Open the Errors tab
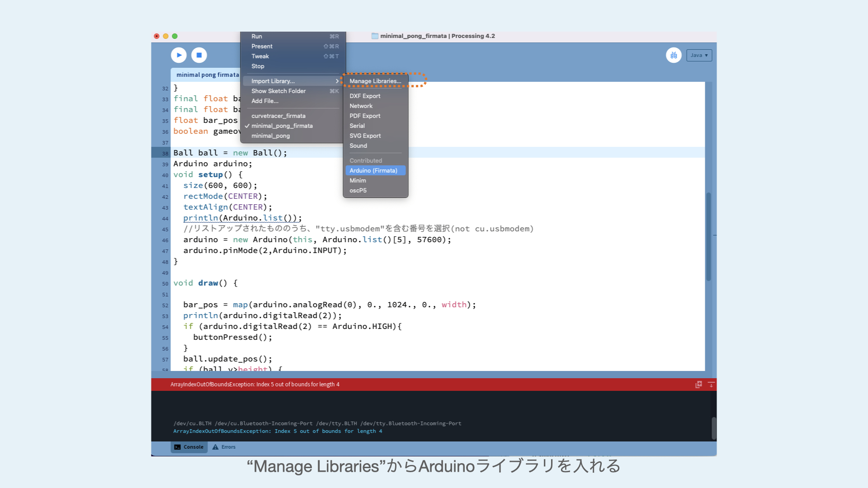This screenshot has height=488, width=868. coord(224,447)
